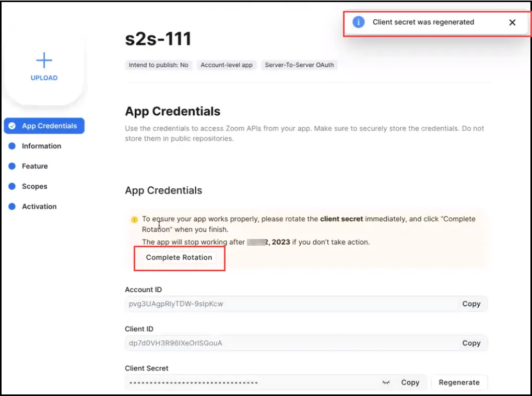This screenshot has width=532, height=396.
Task: Click the Upload plus icon
Action: (x=43, y=60)
